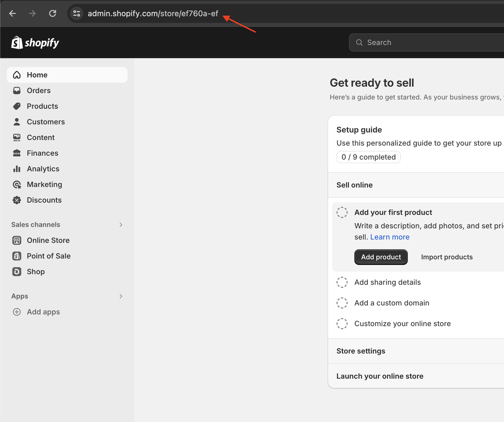Toggle Add a custom domain step circle
The width and height of the screenshot is (504, 422).
pos(342,303)
